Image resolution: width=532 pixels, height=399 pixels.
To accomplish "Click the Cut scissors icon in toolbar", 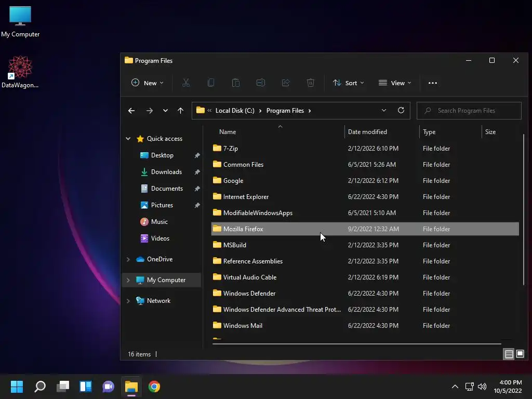I will 186,83.
